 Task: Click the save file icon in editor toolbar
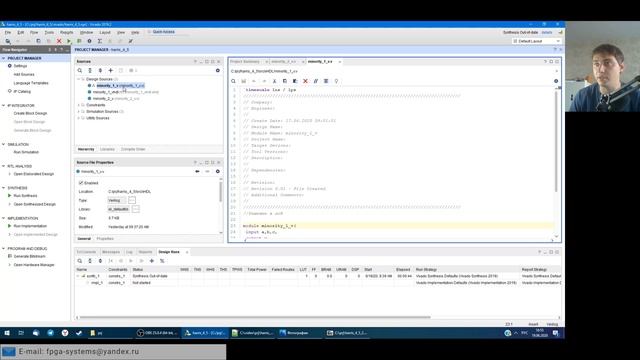[244, 81]
